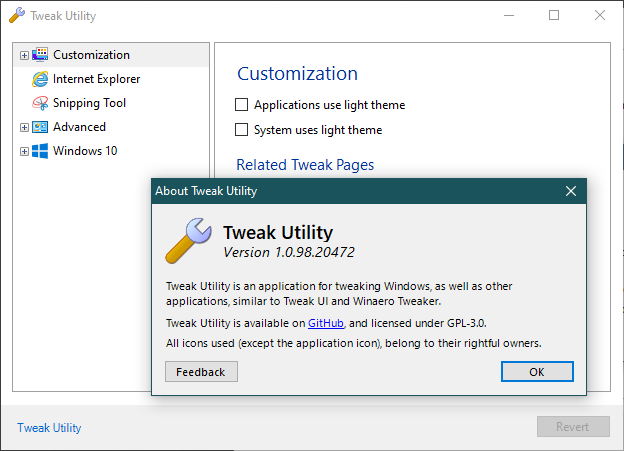Image resolution: width=624 pixels, height=451 pixels.
Task: Enable Applications use light theme checkbox
Action: pyautogui.click(x=242, y=105)
